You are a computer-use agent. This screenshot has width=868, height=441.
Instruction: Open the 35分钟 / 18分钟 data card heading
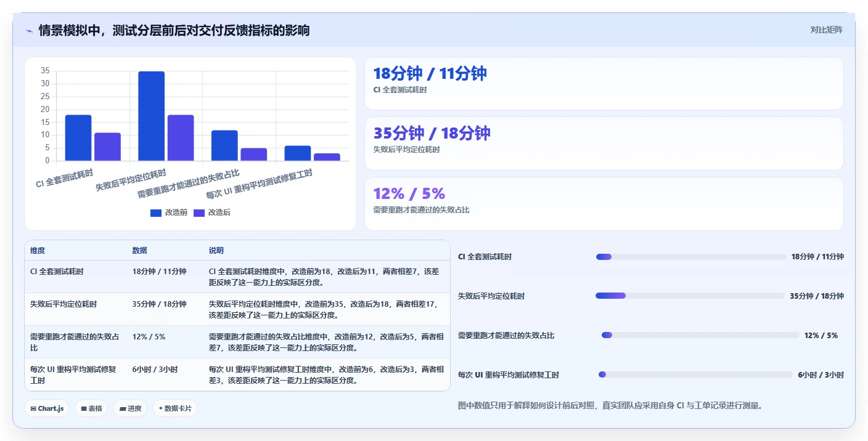(432, 133)
